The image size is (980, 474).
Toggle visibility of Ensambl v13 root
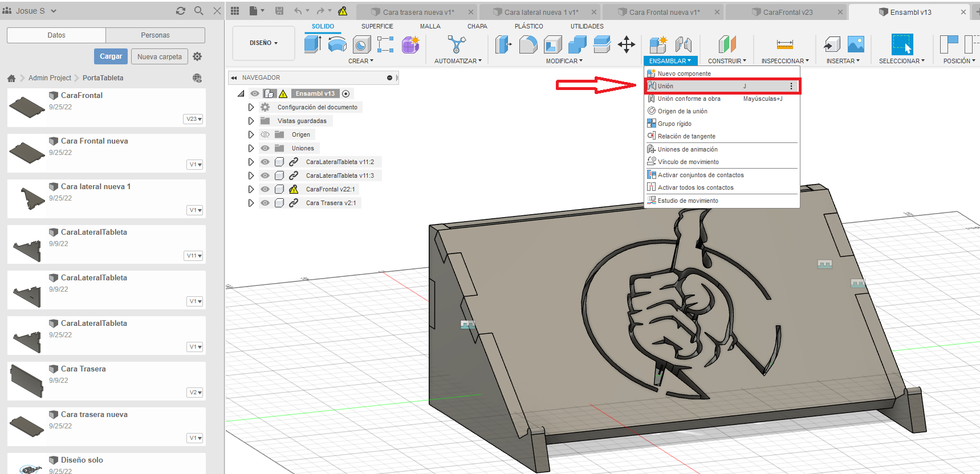pos(255,93)
